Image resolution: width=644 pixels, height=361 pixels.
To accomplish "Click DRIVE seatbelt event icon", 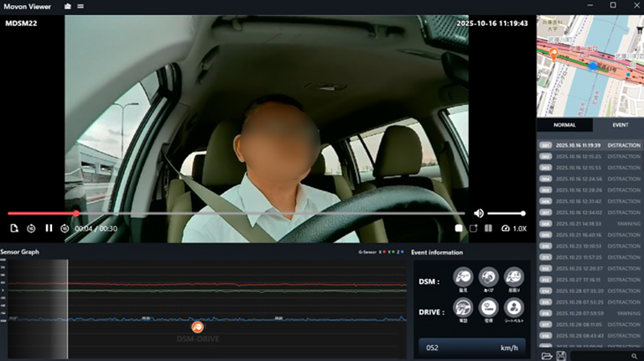I will point(514,307).
